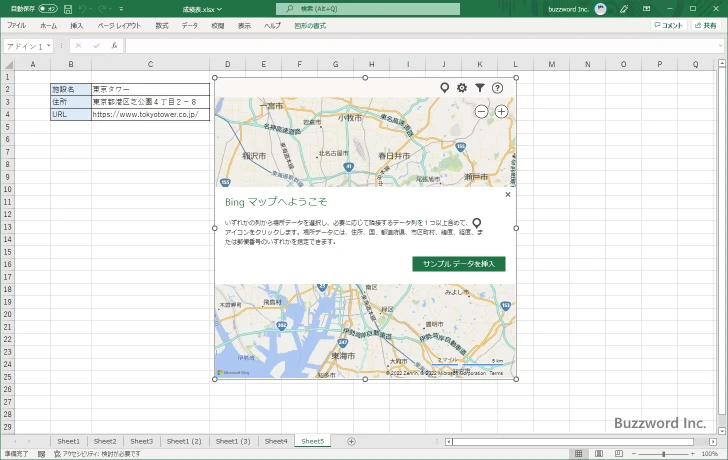728x460 pixels.
Task: Open Bing Maps settings gear
Action: pos(462,88)
